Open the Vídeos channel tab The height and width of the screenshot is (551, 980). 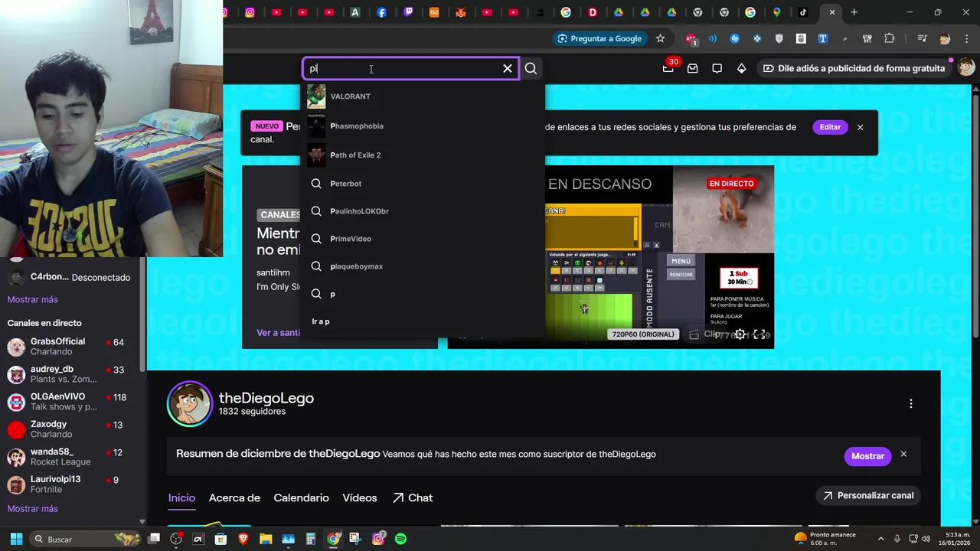click(x=360, y=497)
